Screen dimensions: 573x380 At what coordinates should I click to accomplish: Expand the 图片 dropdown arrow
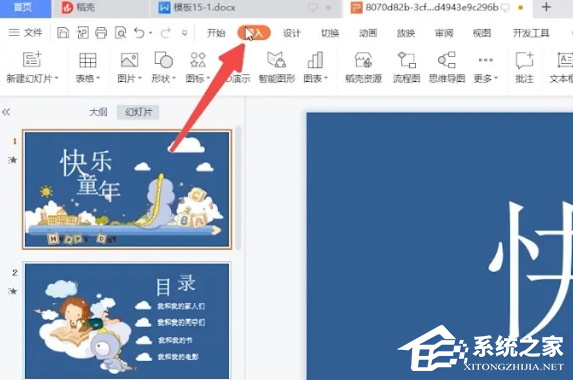(x=140, y=78)
